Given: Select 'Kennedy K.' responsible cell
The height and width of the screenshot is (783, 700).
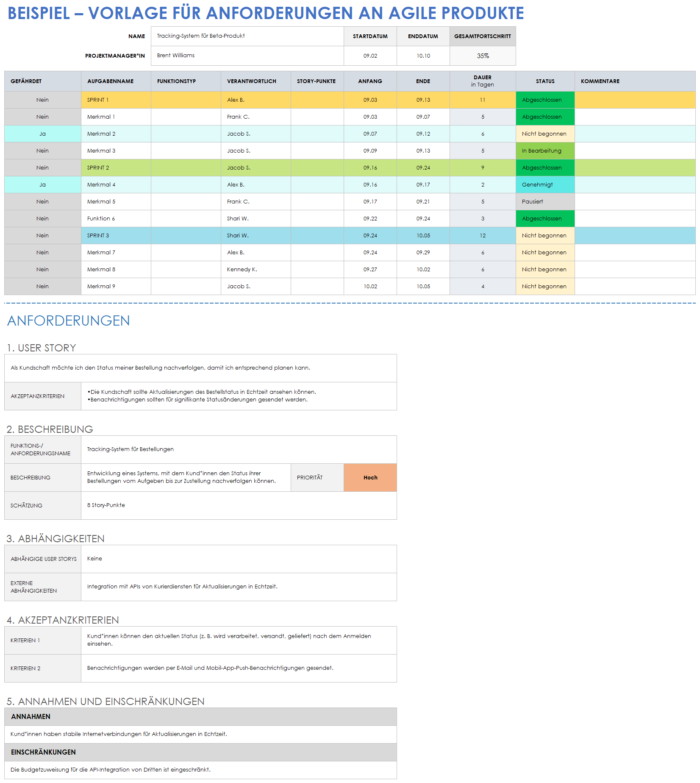Looking at the screenshot, I should [x=256, y=269].
